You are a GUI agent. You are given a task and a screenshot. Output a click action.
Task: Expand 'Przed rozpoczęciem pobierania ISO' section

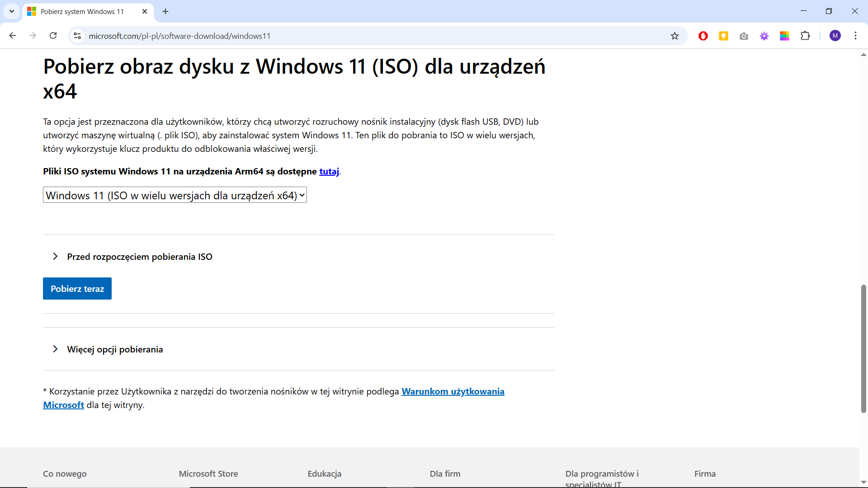tap(139, 257)
